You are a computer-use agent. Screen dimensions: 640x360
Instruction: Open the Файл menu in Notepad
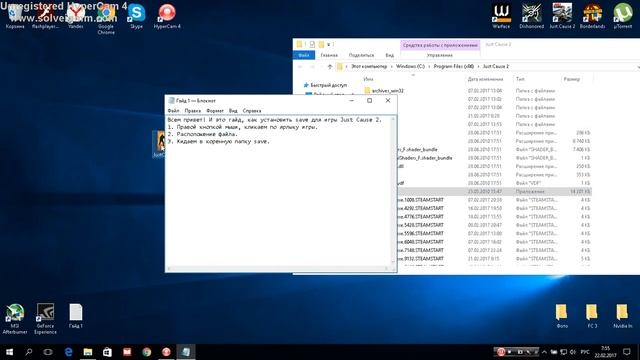click(x=173, y=111)
